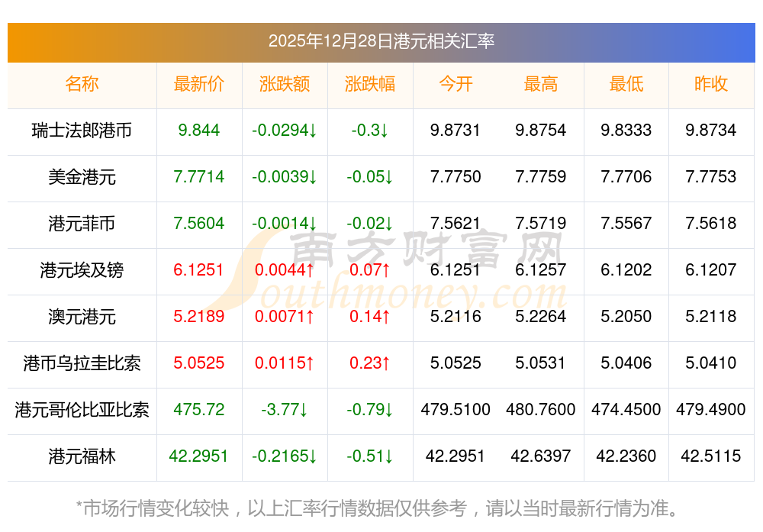The width and height of the screenshot is (763, 532).
Task: Click the 涨跌幅 column header
Action: click(x=370, y=84)
